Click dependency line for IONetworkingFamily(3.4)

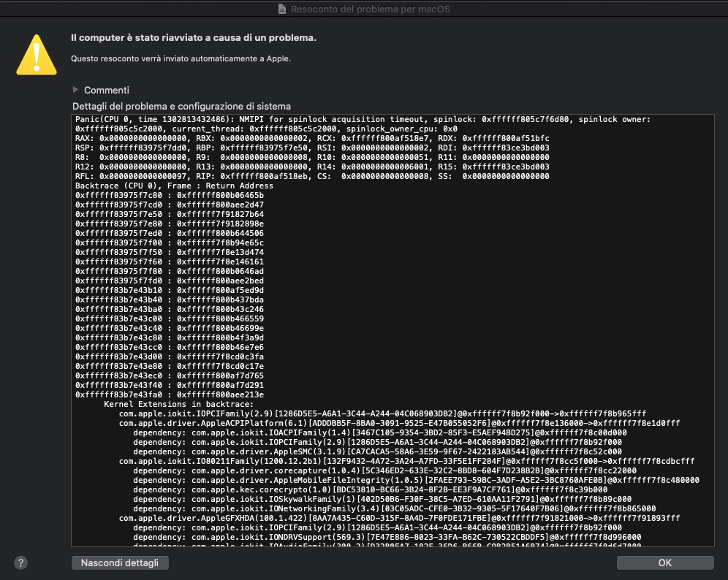click(x=395, y=509)
